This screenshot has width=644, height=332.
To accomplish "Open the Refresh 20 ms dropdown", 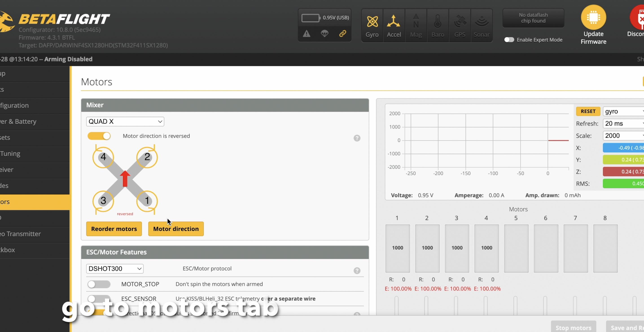I will coord(623,124).
